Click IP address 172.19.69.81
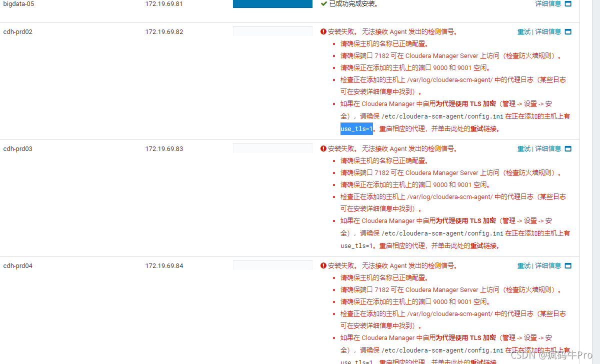The height and width of the screenshot is (364, 600). click(164, 3)
